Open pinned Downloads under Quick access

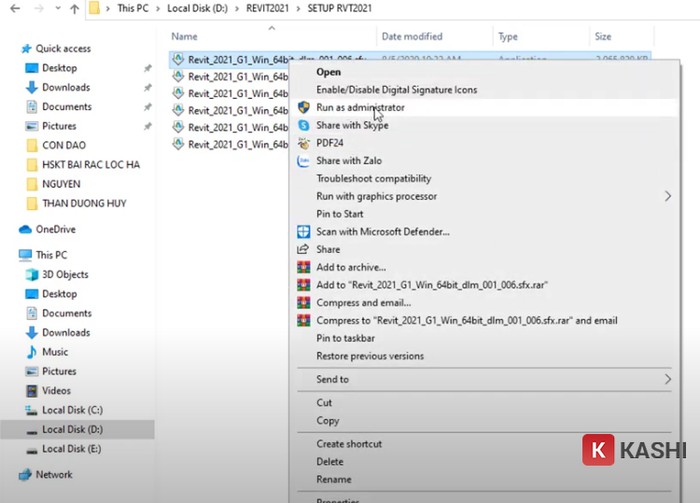tap(66, 87)
